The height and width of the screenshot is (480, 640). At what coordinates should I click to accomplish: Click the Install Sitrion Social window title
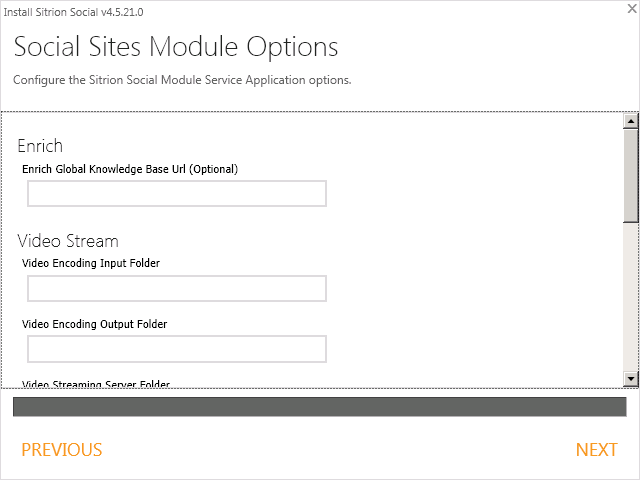click(x=74, y=10)
